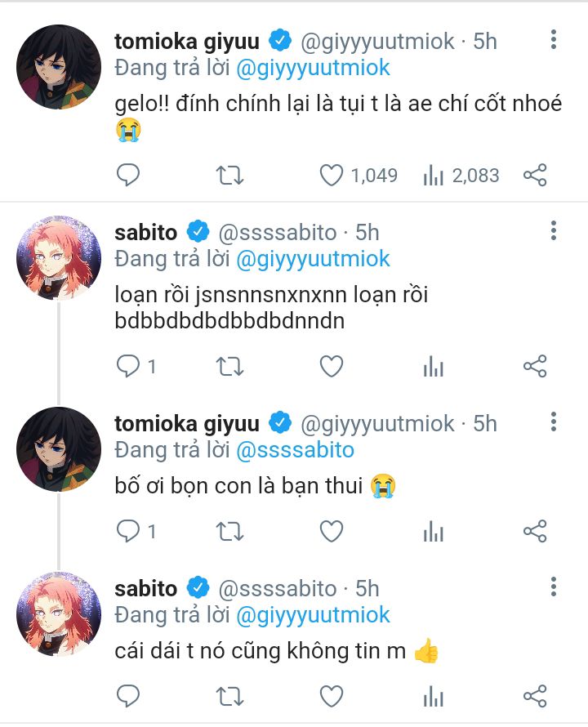Image resolution: width=588 pixels, height=727 pixels.
Task: Open tomioka giyuu's avatar on first tweet
Action: coord(59,67)
